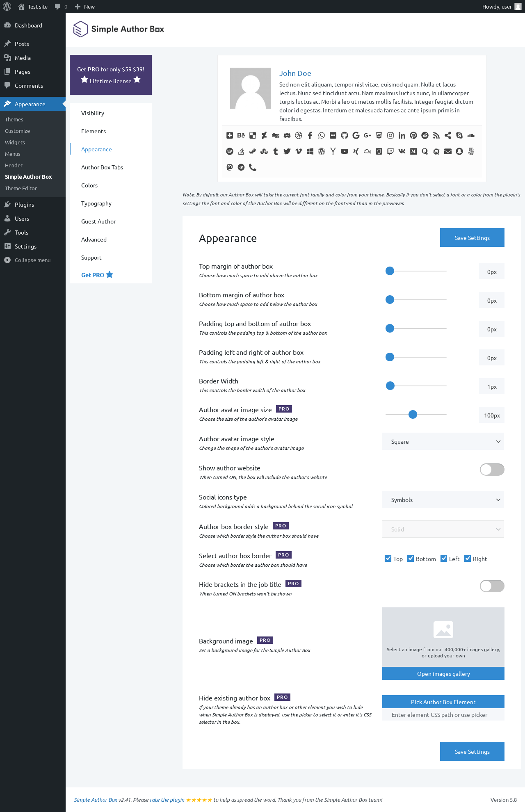Viewport: 525px width, 812px height.
Task: Click the Padding left and right slider
Action: pyautogui.click(x=390, y=357)
